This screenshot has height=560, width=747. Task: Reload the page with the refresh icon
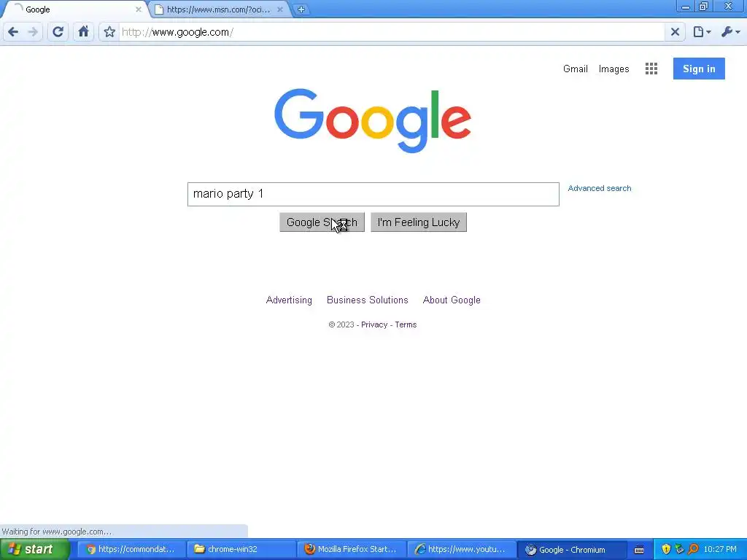[58, 32]
